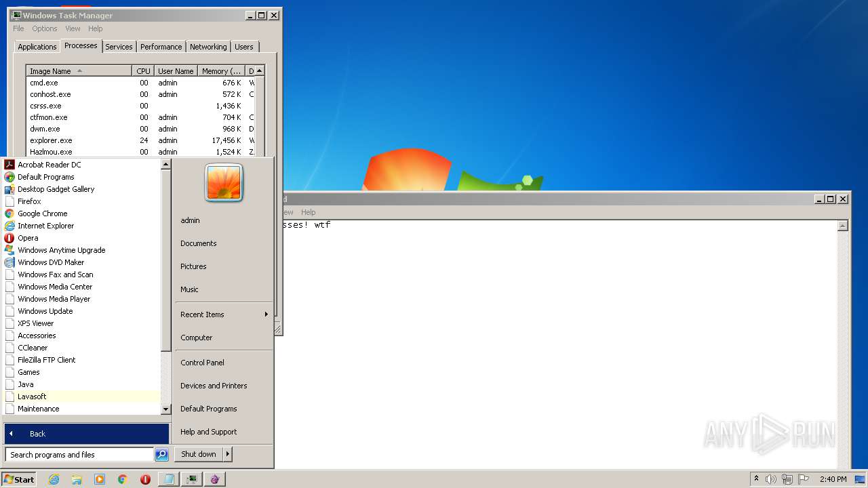Open Windows Explorer from taskbar
The height and width of the screenshot is (488, 868).
77,479
